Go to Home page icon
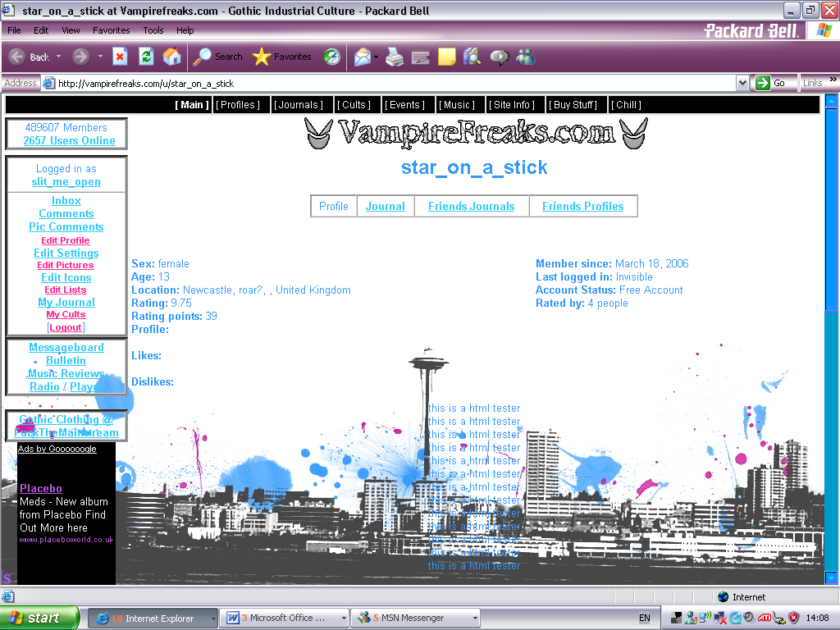 (x=172, y=57)
